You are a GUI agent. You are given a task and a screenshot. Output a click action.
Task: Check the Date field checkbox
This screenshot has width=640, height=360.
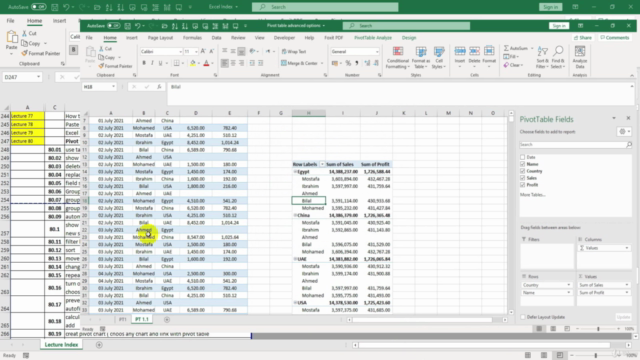(x=522, y=157)
